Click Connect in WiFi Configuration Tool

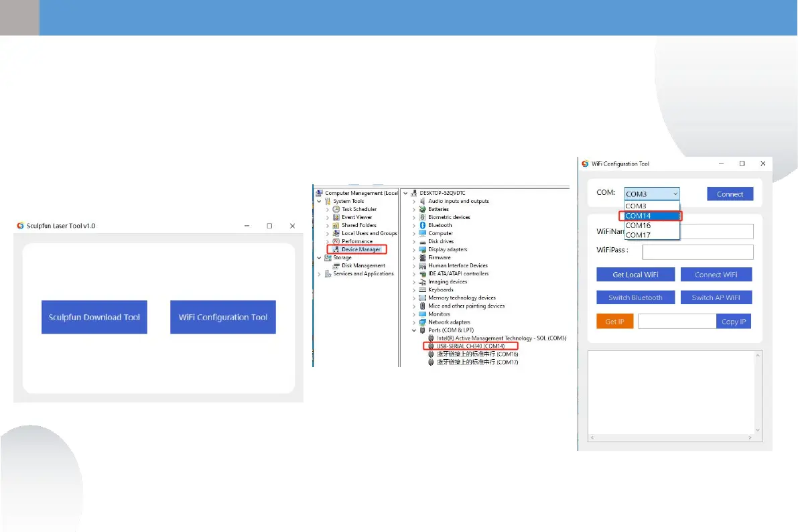click(730, 194)
